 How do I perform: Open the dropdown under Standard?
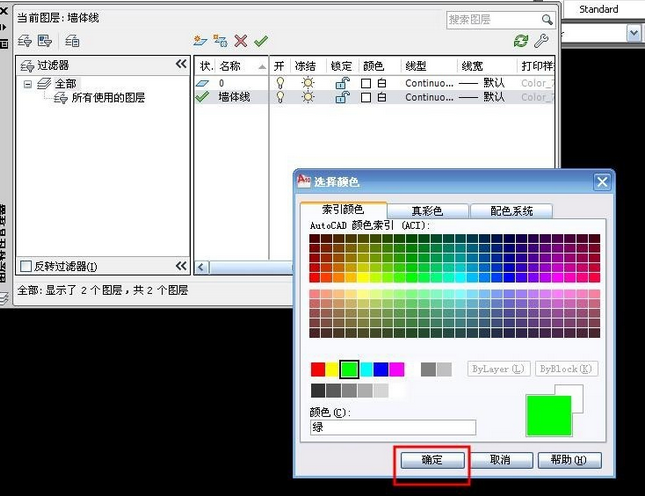(x=634, y=33)
